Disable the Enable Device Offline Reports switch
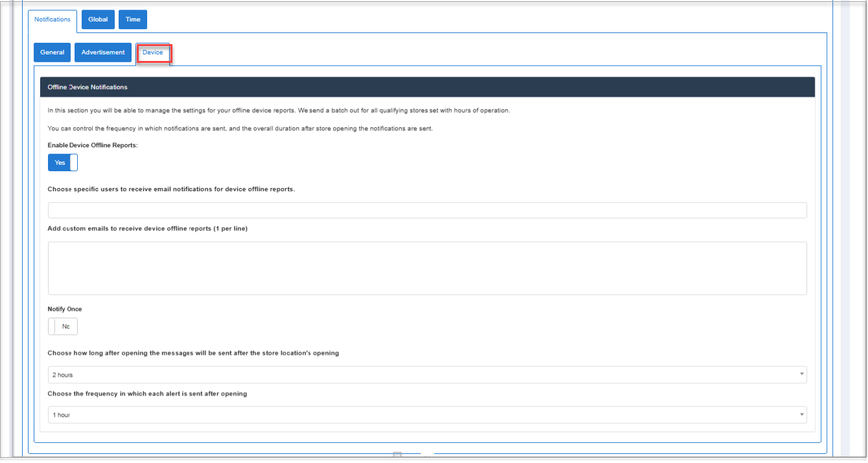 62,163
